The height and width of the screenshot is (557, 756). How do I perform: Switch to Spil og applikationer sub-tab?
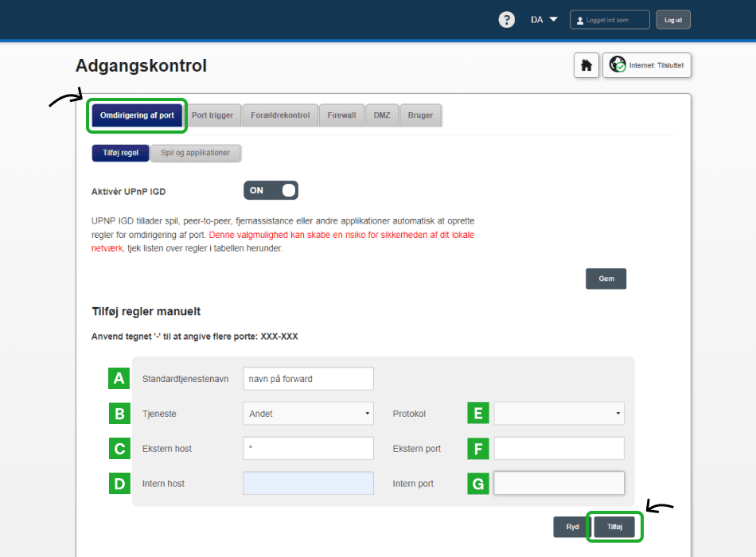195,153
